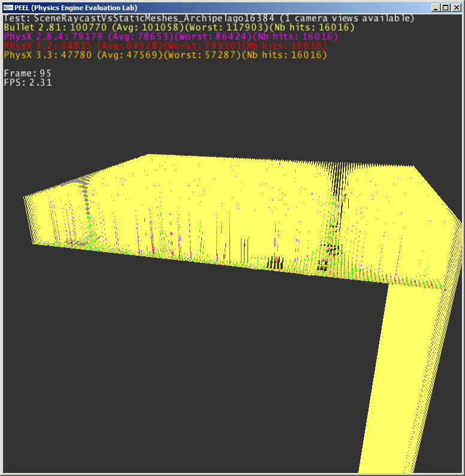Viewport: 465px width, 476px height.
Task: Click the PhysX 3.3 results line
Action: click(x=165, y=55)
